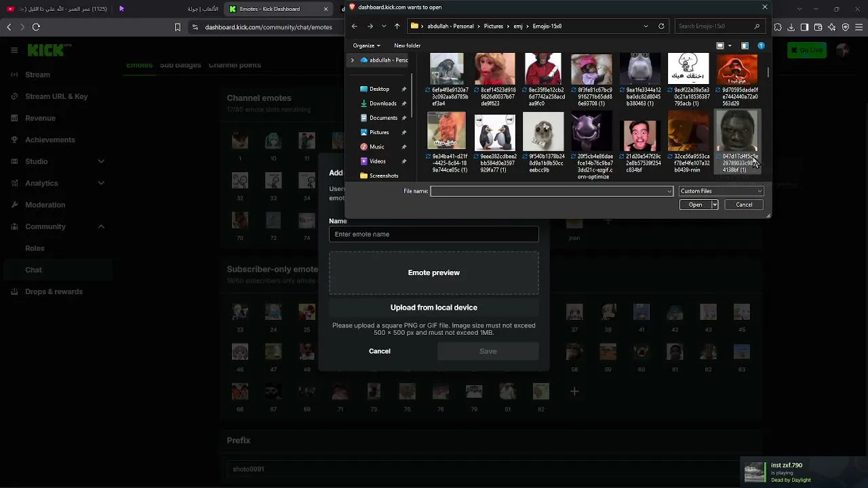
Task: Reload the Kick dashboard page
Action: click(x=36, y=27)
